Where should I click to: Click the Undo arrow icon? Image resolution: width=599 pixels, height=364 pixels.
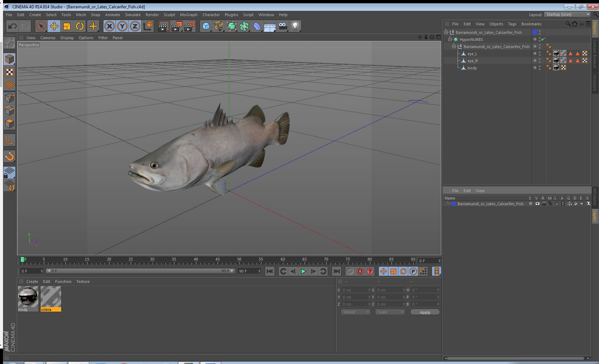point(12,26)
